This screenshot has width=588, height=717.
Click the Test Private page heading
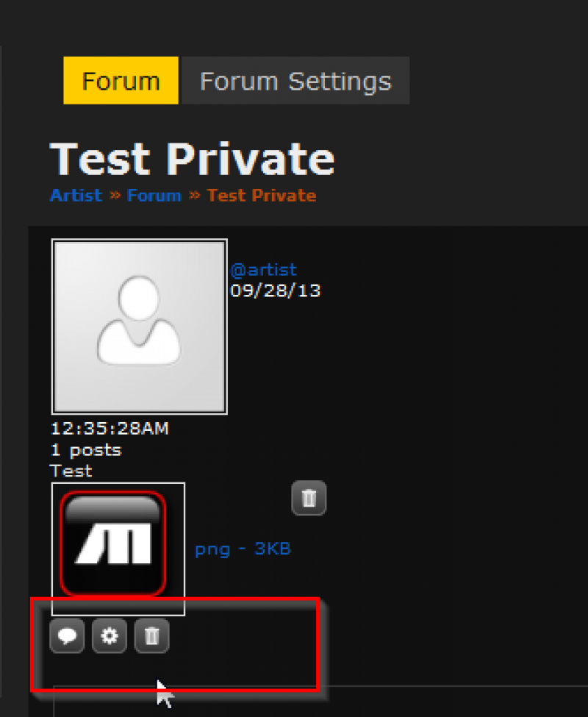(192, 159)
